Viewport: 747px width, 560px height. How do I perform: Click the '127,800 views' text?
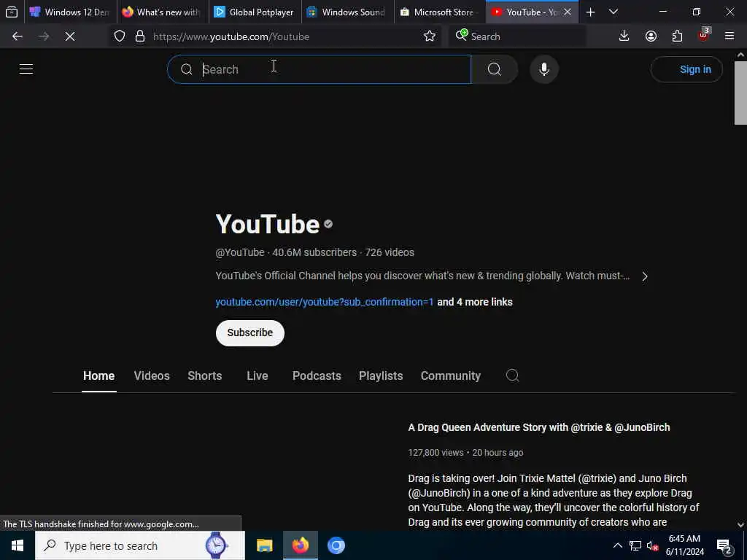[436, 453]
